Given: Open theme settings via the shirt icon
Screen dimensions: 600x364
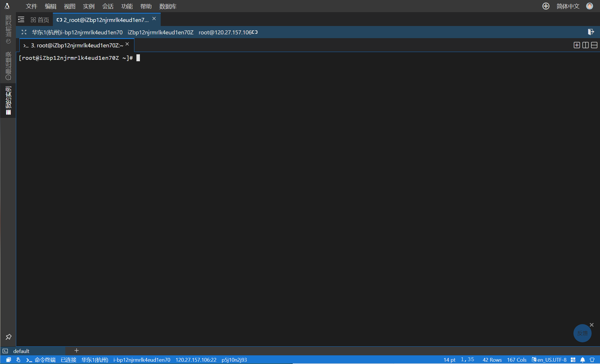Looking at the screenshot, I should coord(592,360).
